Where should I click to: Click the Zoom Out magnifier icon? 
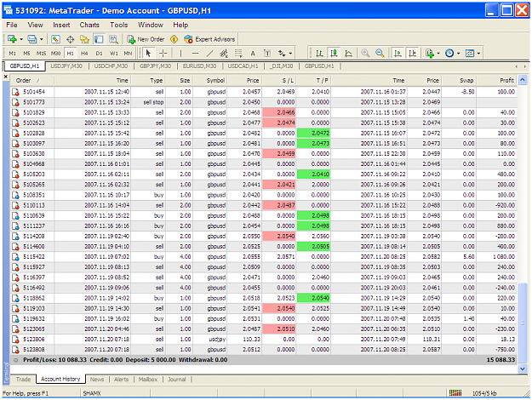pyautogui.click(x=380, y=54)
